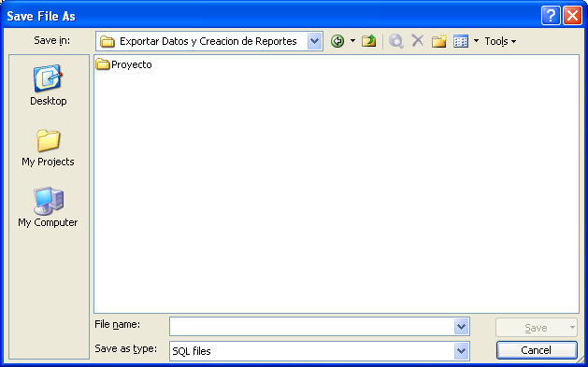This screenshot has height=367, width=588.
Task: Open My Projects in the places bar
Action: tap(48, 148)
